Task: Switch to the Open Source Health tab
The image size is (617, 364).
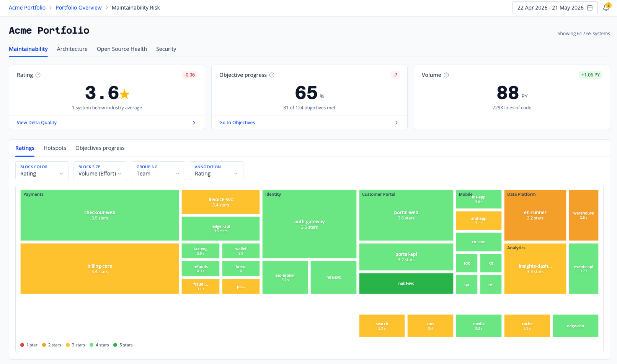Action: coord(122,49)
